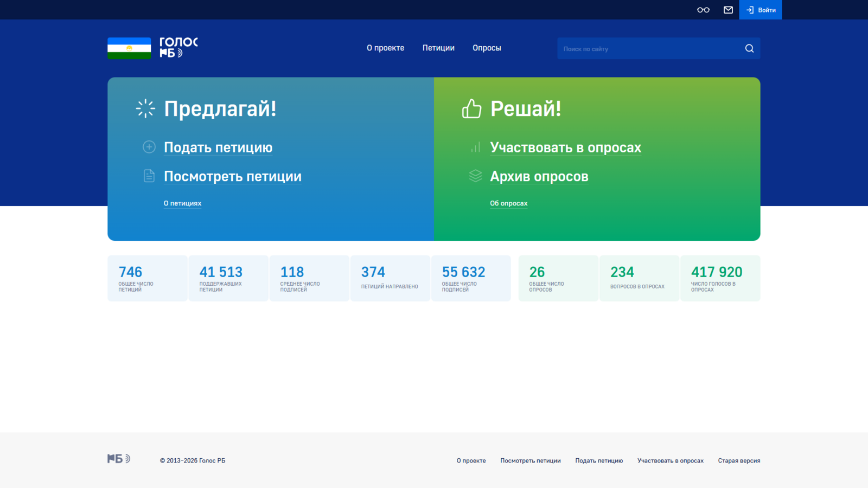Click the envelope feedback icon in top bar
Screen dimensions: 868x488
click(x=727, y=9)
